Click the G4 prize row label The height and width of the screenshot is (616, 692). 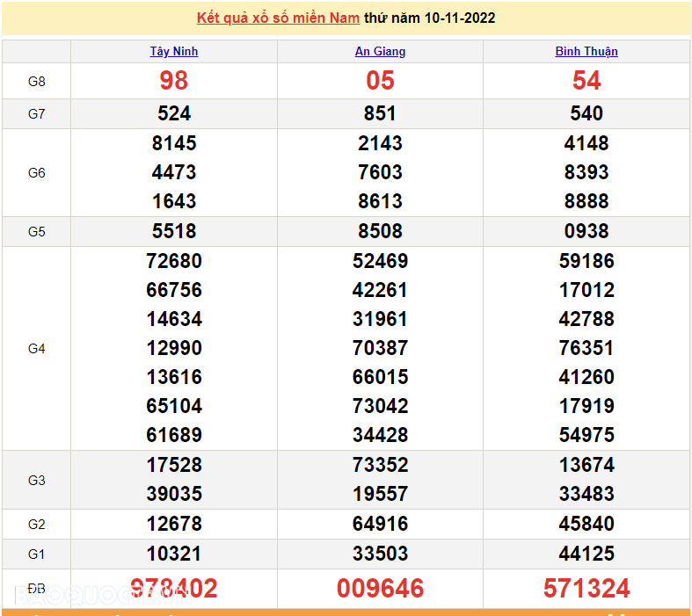[36, 349]
